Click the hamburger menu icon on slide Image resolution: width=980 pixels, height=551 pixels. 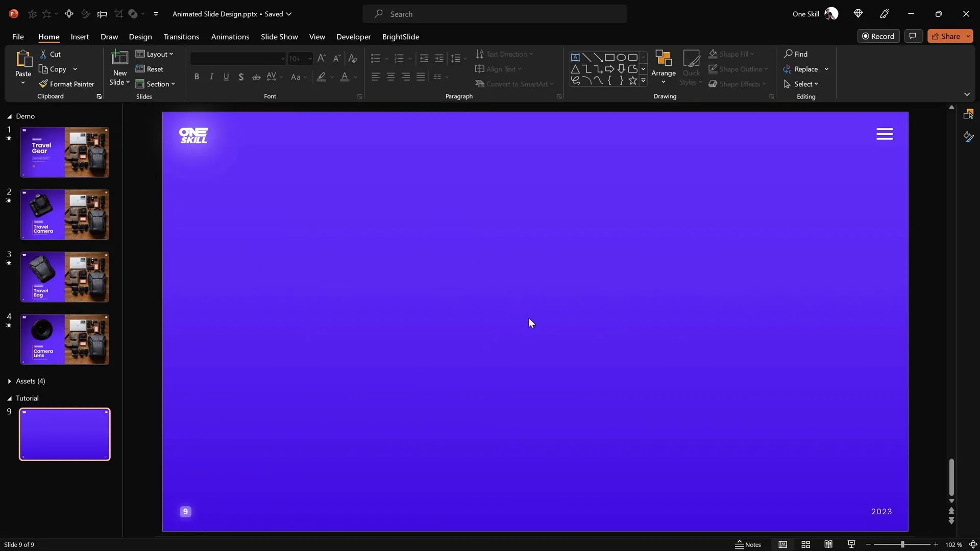tap(885, 134)
